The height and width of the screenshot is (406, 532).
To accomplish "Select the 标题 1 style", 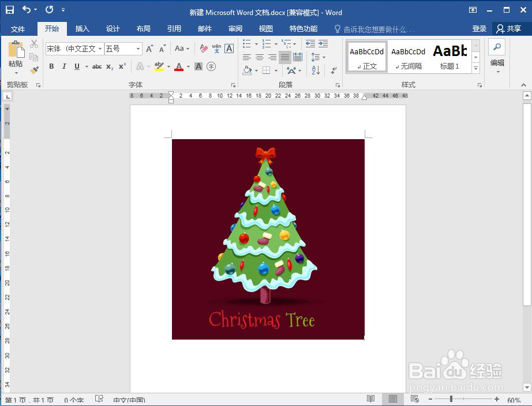I will coord(450,57).
